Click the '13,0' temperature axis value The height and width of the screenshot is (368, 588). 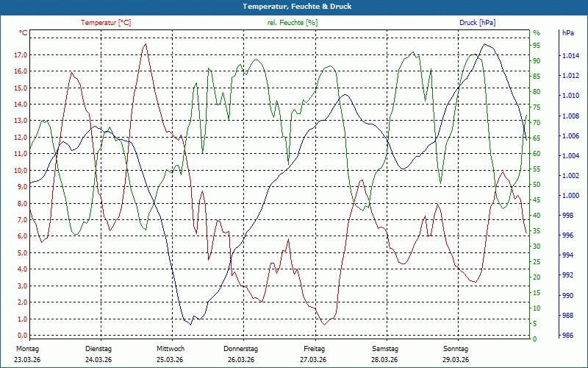pos(21,121)
